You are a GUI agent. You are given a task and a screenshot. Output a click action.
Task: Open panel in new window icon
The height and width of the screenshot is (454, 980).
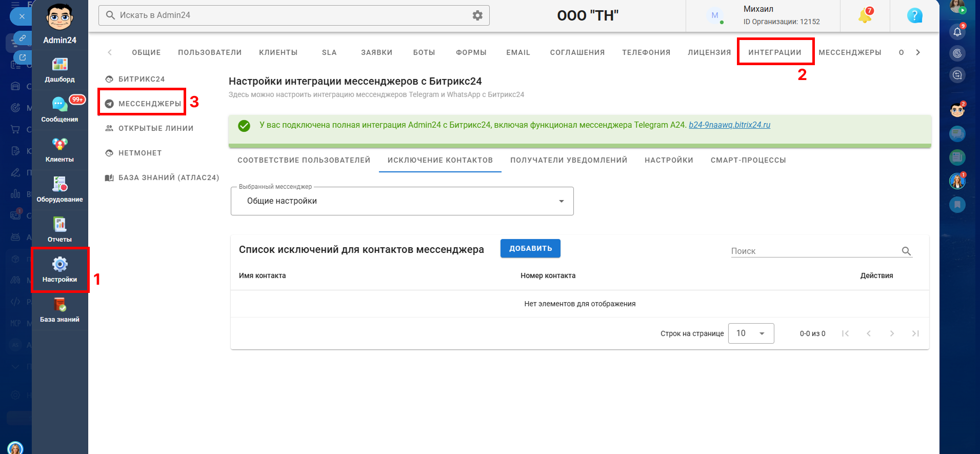click(22, 57)
